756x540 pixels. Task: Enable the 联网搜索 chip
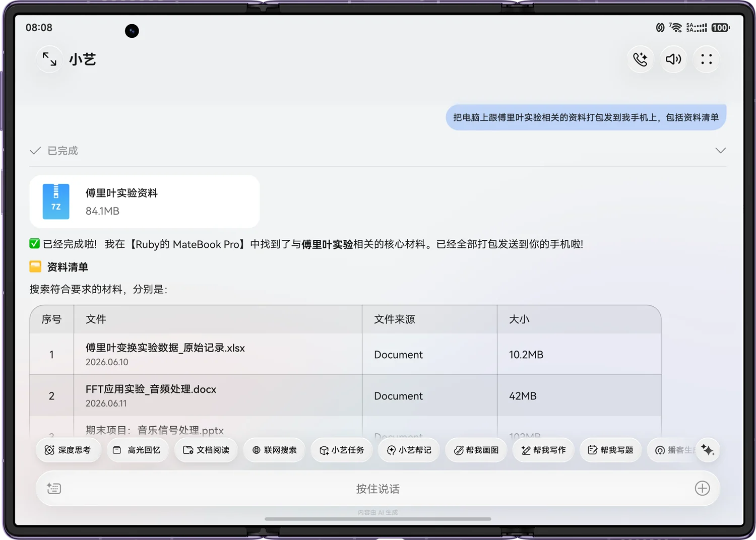274,450
